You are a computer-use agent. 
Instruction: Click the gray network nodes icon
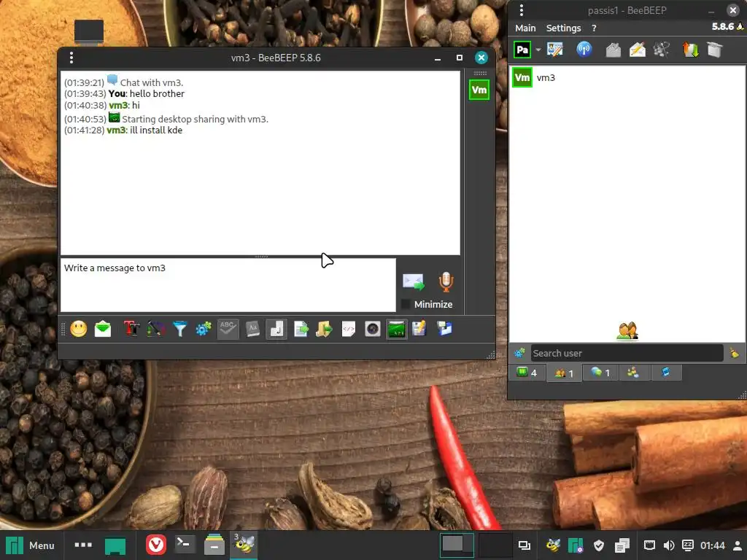point(661,50)
